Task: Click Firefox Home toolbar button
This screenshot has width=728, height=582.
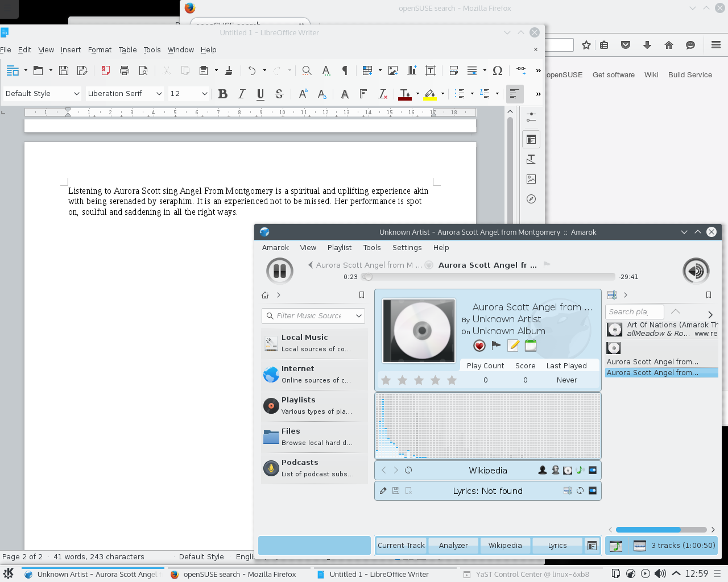Action: pos(669,45)
